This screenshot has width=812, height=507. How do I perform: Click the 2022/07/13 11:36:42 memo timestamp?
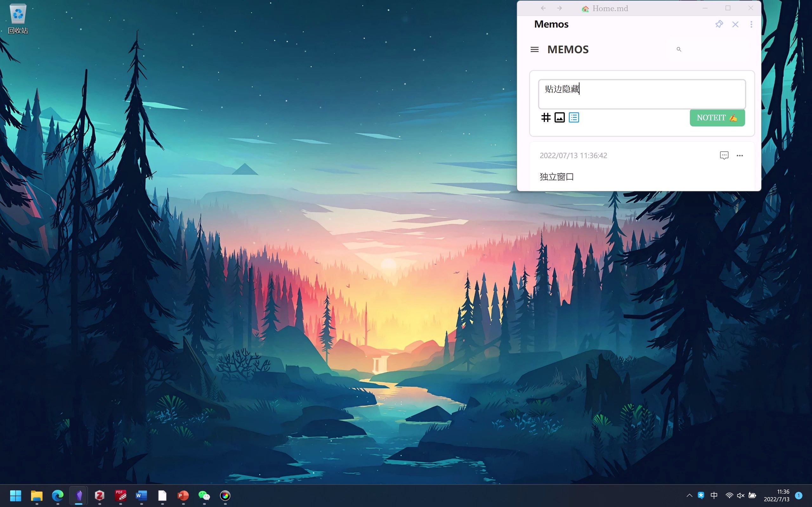[573, 156]
